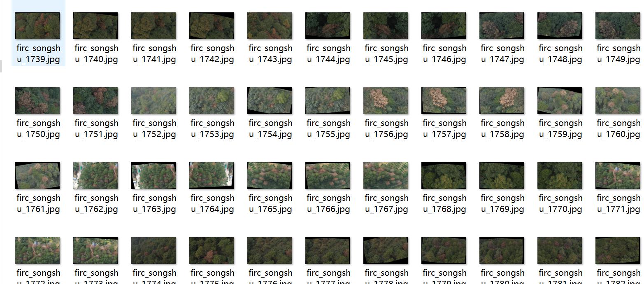Select file firc_songshu_1743.jpg
644x284 pixels.
click(x=270, y=26)
